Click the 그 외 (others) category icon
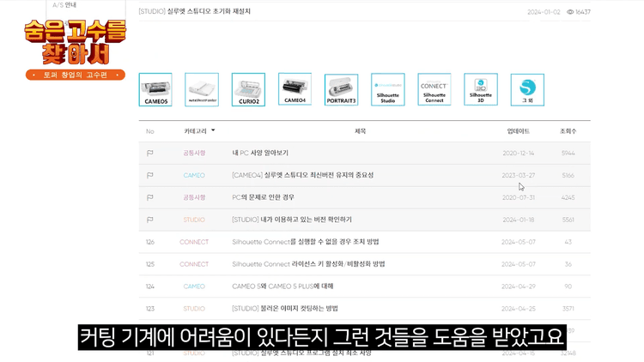The image size is (644, 362). pos(527,89)
